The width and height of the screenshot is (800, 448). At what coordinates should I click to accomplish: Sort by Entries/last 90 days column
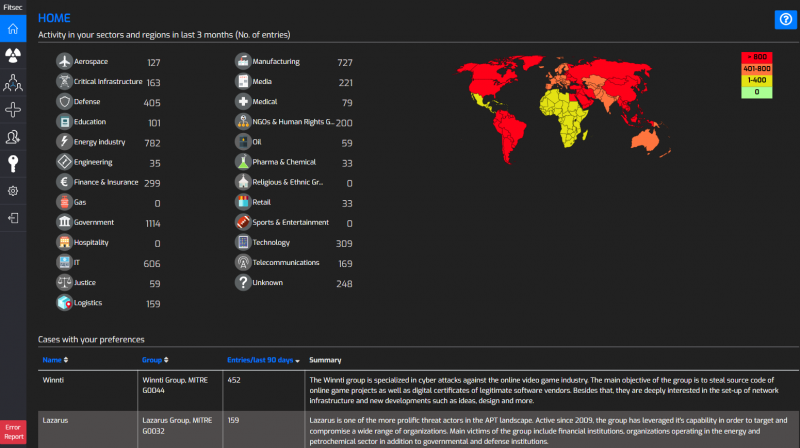point(263,360)
